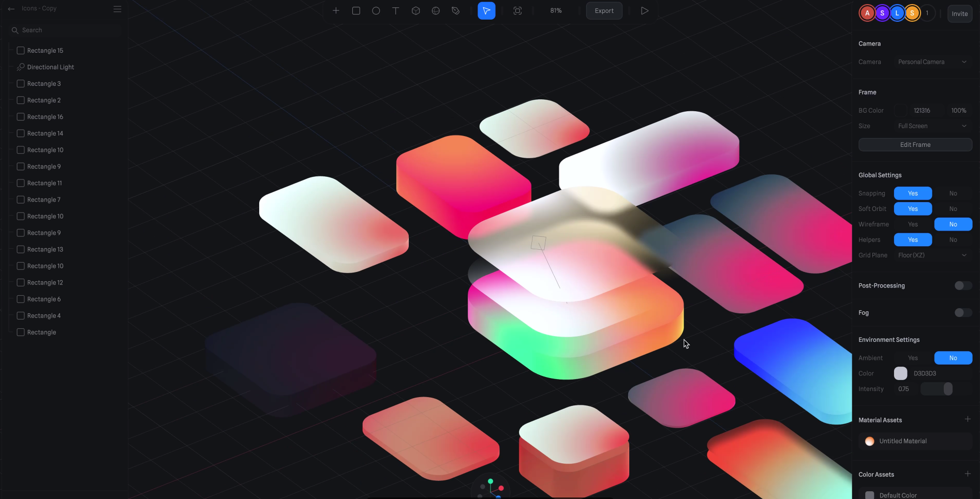
Task: Open the Grid Plane dropdown
Action: pyautogui.click(x=932, y=255)
